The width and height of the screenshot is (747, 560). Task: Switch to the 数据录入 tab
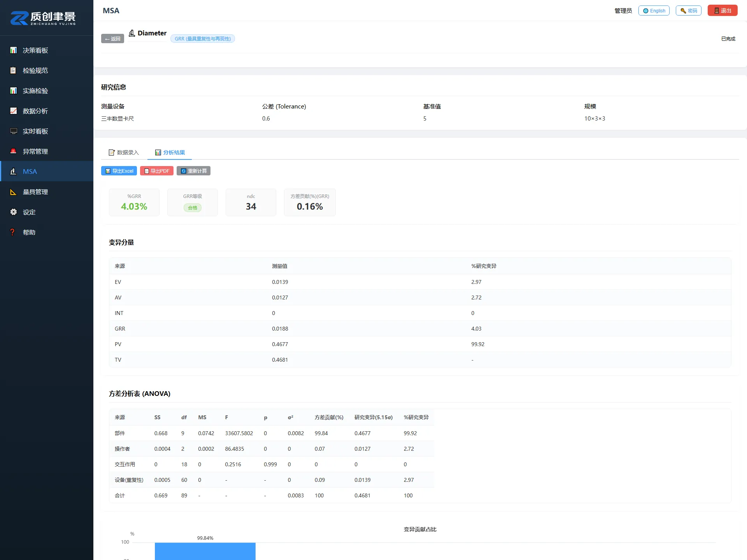[124, 152]
